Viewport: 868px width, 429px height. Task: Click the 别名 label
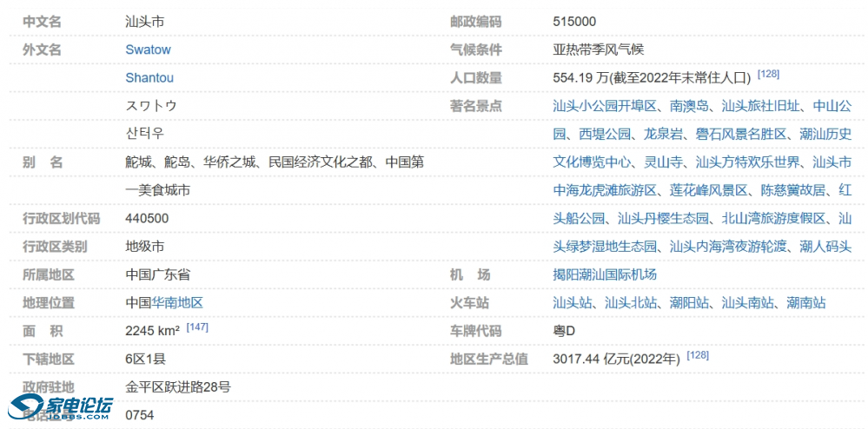pos(43,162)
